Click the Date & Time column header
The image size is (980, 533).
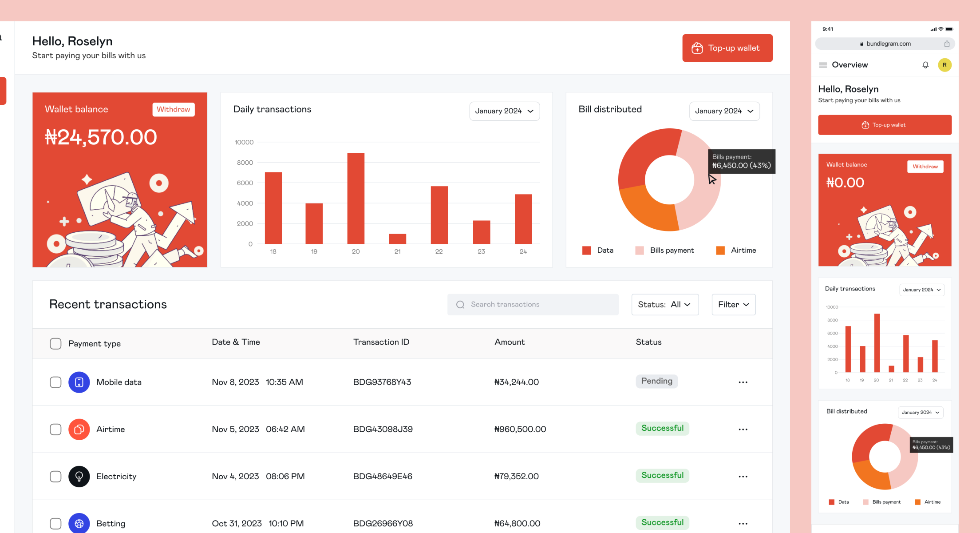(x=236, y=342)
